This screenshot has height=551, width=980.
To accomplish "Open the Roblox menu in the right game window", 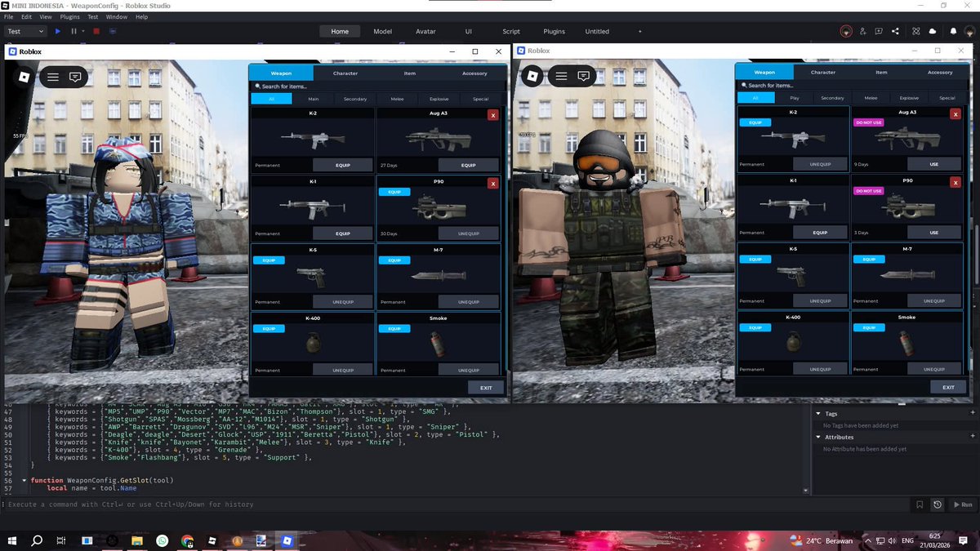I will point(532,76).
